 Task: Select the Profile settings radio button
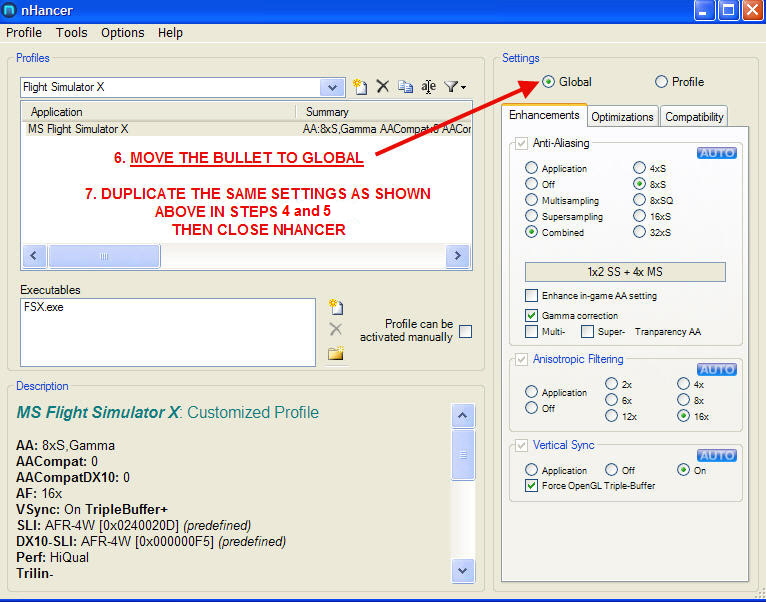[x=661, y=82]
